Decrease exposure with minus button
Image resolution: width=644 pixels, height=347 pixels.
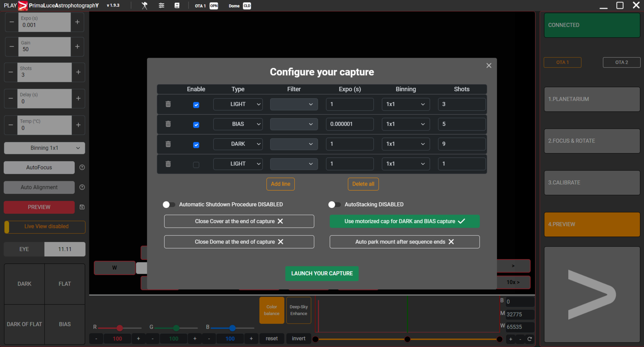coord(12,22)
